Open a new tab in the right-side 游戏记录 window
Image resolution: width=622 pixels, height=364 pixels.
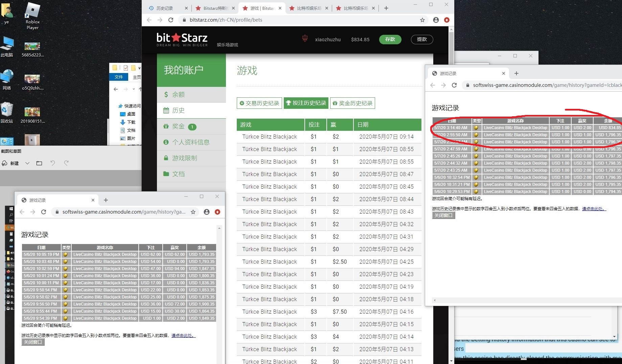[x=516, y=73]
